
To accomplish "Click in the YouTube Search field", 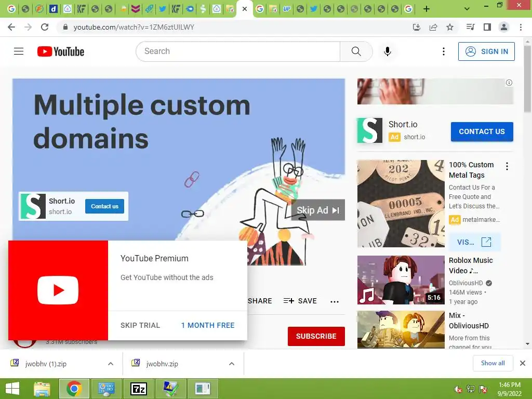I will tap(238, 51).
